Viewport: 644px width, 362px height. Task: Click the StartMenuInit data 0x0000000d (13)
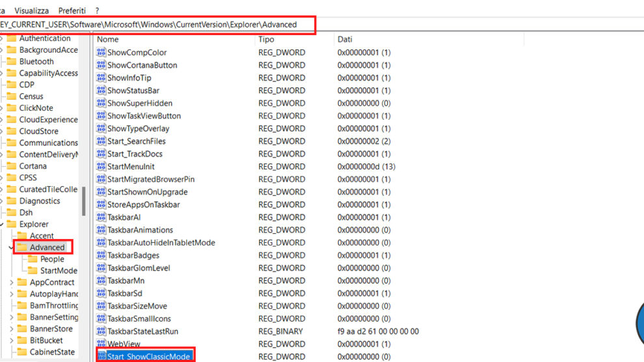(366, 167)
